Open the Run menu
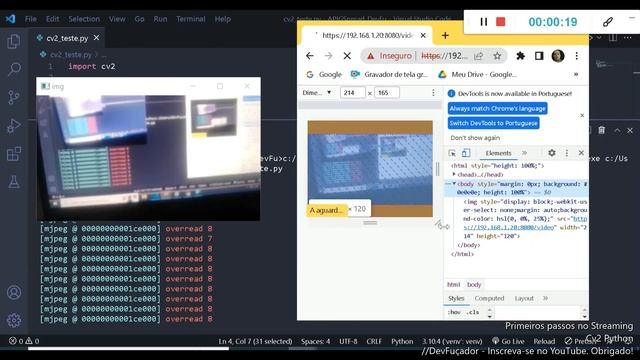Image resolution: width=640 pixels, height=360 pixels. (x=160, y=19)
